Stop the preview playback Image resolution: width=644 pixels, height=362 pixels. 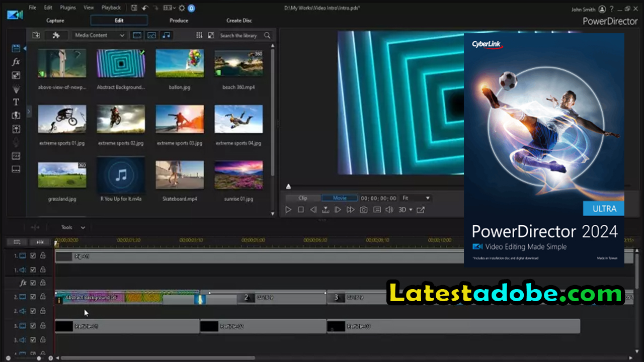coord(301,210)
